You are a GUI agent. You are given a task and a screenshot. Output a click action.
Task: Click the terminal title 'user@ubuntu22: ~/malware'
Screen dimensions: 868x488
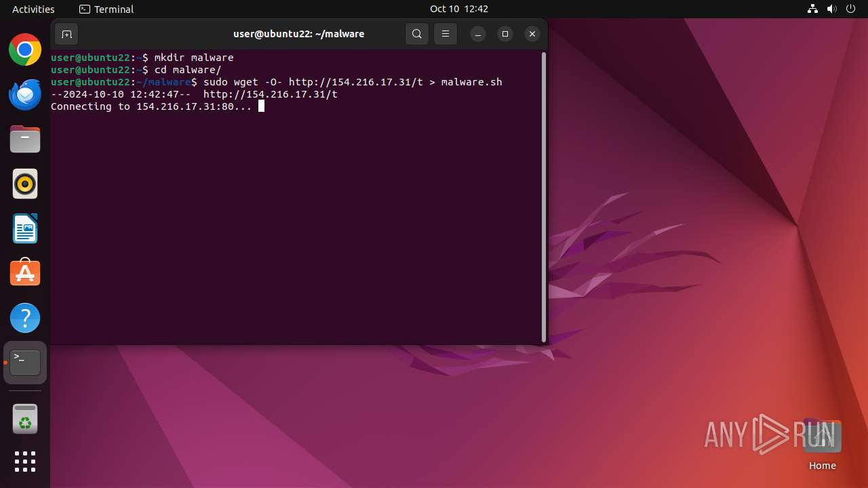[x=299, y=34]
